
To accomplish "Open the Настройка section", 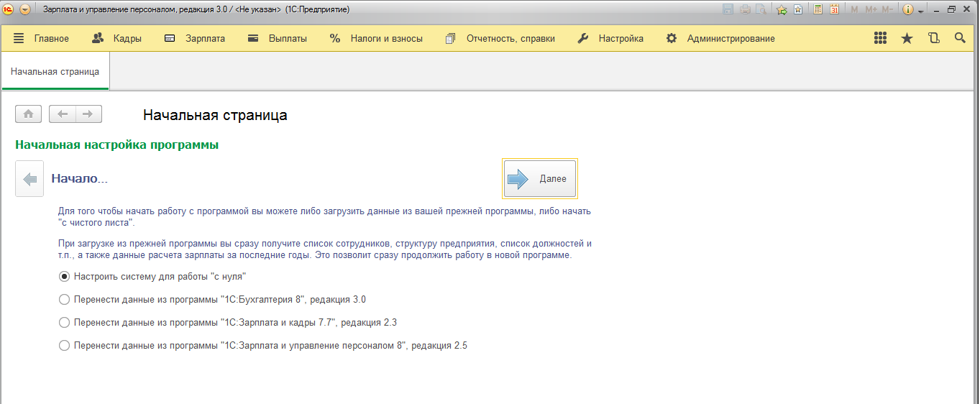I will point(610,39).
